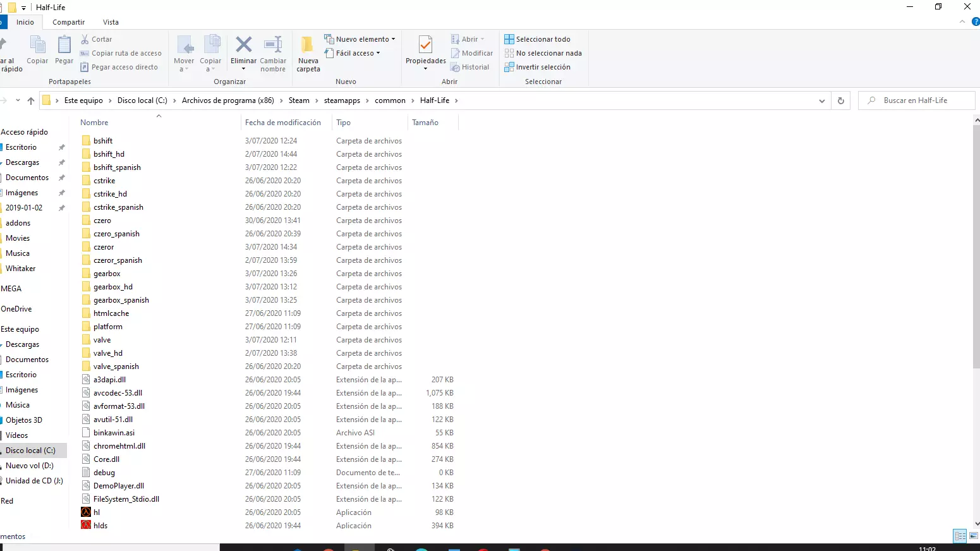Switch to details view button
980x551 pixels.
click(x=960, y=536)
